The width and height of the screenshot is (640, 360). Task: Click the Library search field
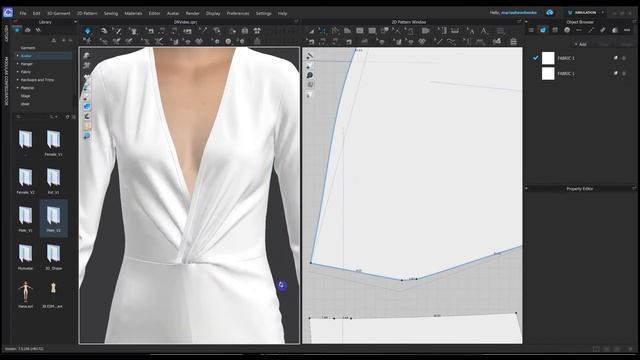(x=33, y=117)
